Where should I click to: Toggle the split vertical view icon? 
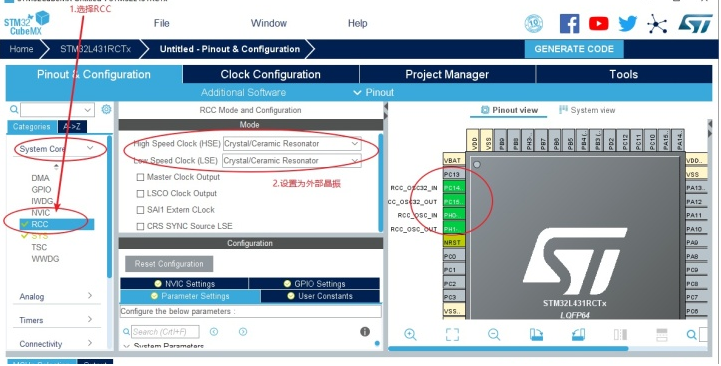pyautogui.click(x=620, y=334)
